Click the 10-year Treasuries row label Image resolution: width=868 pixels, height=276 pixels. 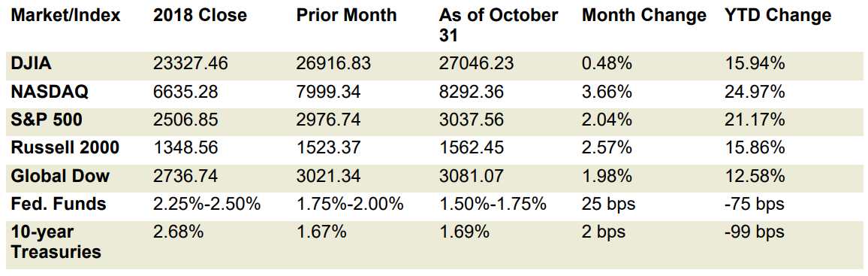pyautogui.click(x=56, y=241)
